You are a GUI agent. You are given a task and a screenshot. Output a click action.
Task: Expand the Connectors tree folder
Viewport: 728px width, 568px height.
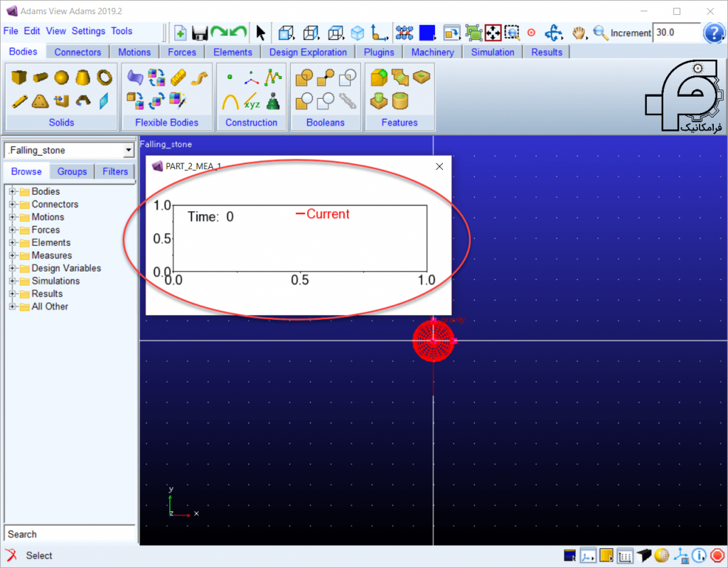[x=13, y=204]
